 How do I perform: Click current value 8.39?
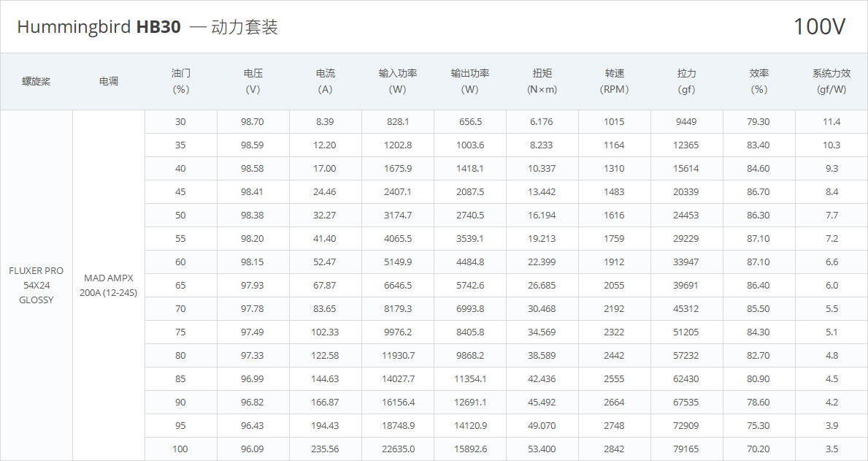pos(325,122)
